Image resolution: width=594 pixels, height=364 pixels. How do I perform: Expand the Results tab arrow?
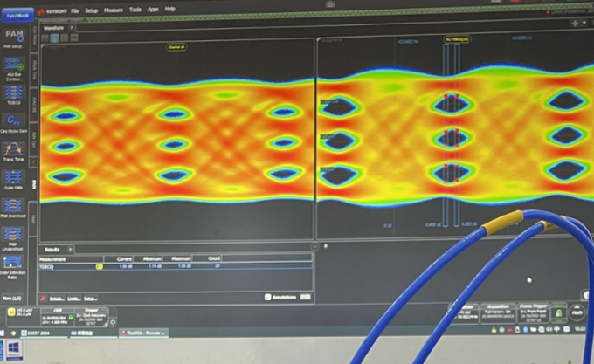tap(71, 249)
